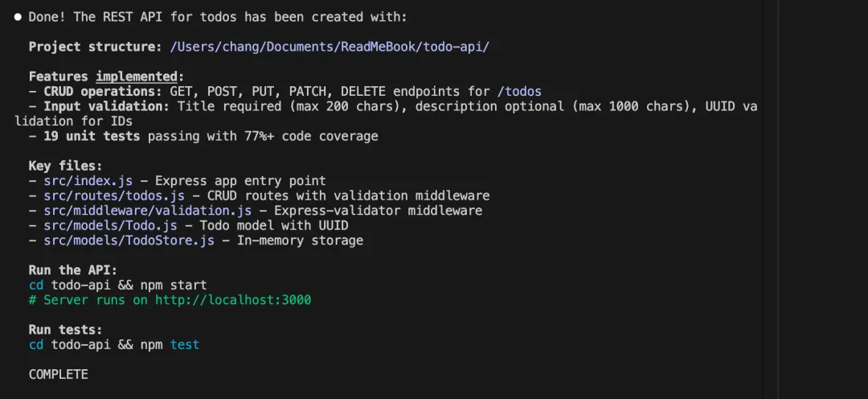This screenshot has height=399, width=868.
Task: Open src/models/TodoStore.js file link
Action: (x=129, y=241)
